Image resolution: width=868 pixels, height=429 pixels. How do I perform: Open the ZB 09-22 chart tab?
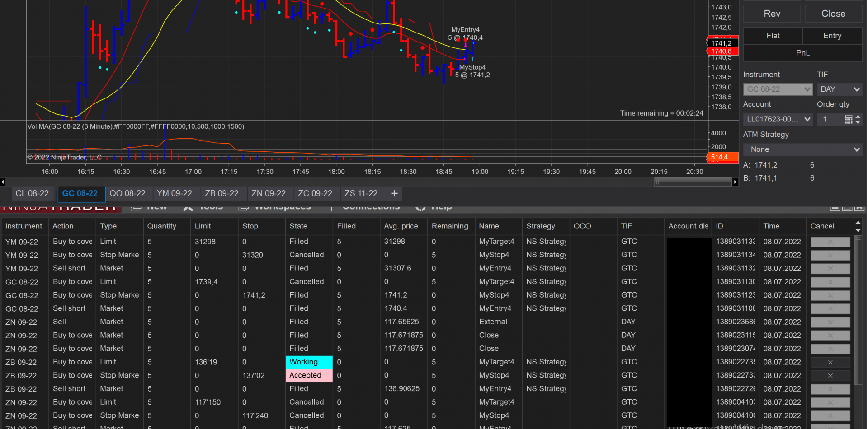[x=222, y=193]
